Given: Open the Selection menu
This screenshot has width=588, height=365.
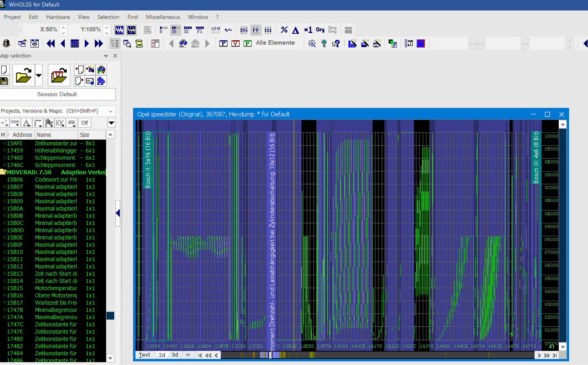Looking at the screenshot, I should click(x=108, y=17).
